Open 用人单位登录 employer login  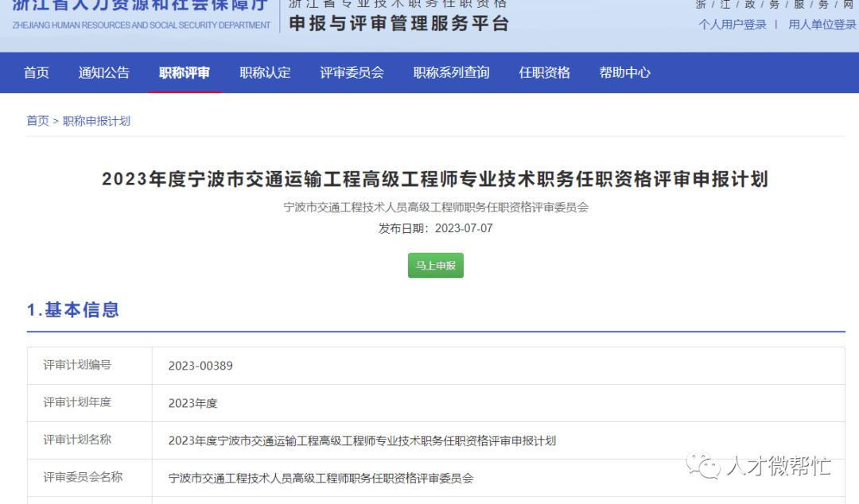(822, 25)
